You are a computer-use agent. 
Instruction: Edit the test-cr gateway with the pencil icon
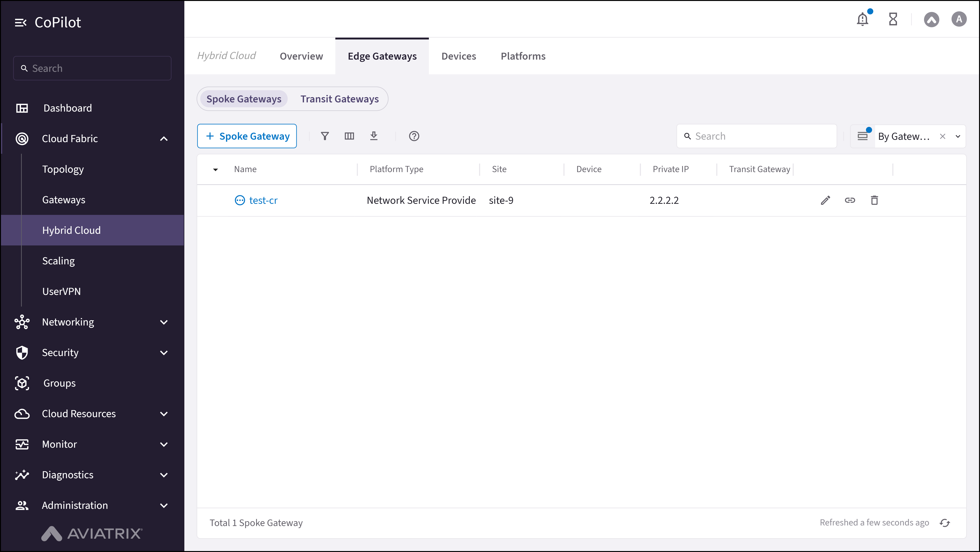(x=825, y=200)
